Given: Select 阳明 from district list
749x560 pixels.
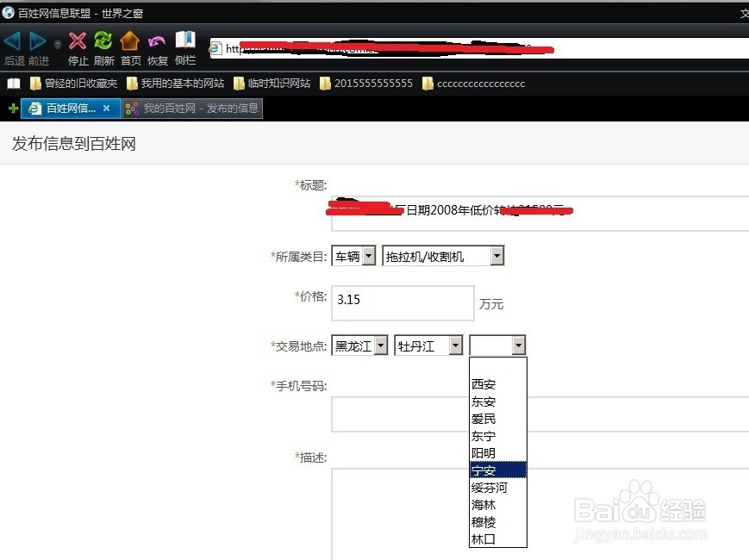Looking at the screenshot, I should (x=497, y=453).
